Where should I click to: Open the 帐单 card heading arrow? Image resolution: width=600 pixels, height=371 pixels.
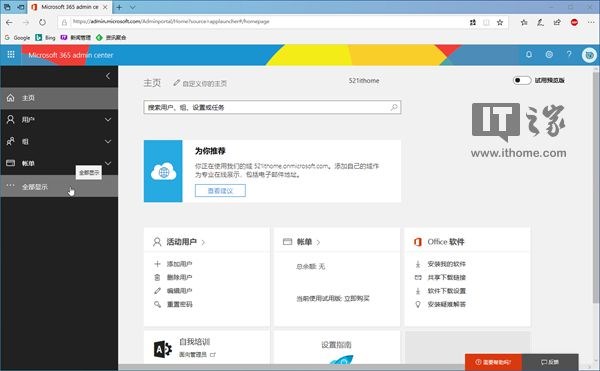coord(318,242)
